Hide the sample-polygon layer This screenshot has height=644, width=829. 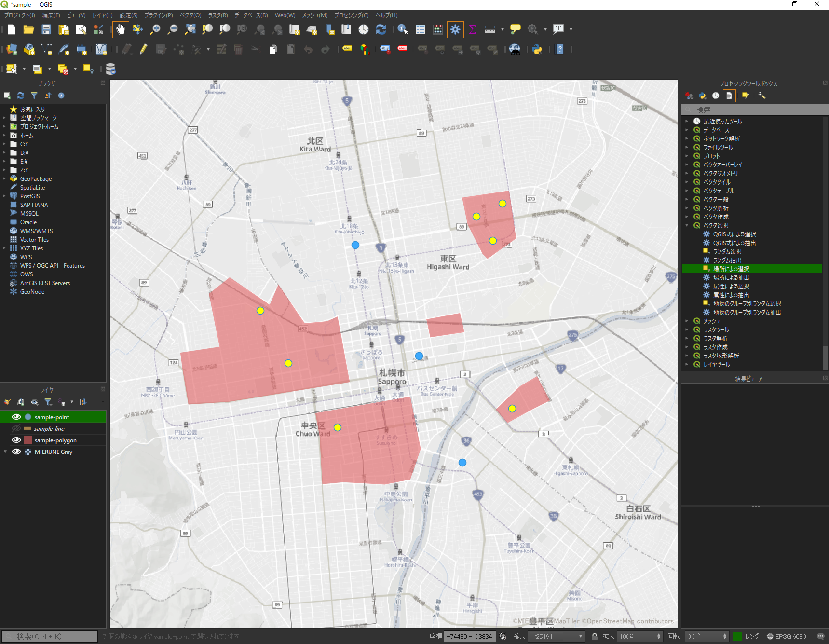tap(16, 440)
